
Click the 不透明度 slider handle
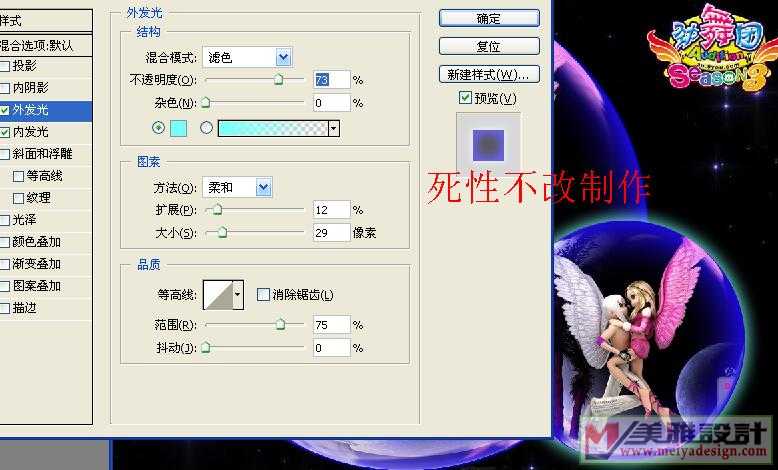pos(278,79)
